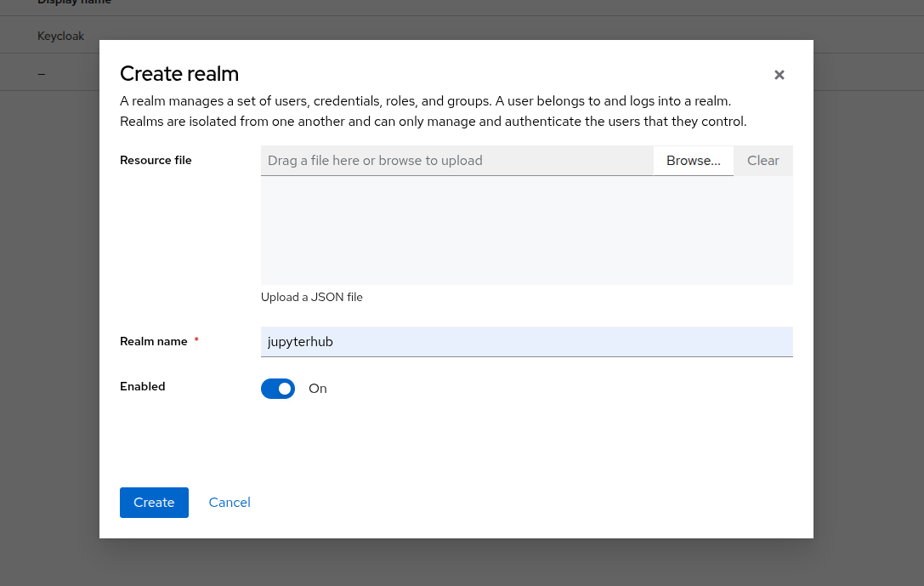Viewport: 924px width, 586px height.
Task: Toggle the Enabled switch off
Action: coord(278,389)
